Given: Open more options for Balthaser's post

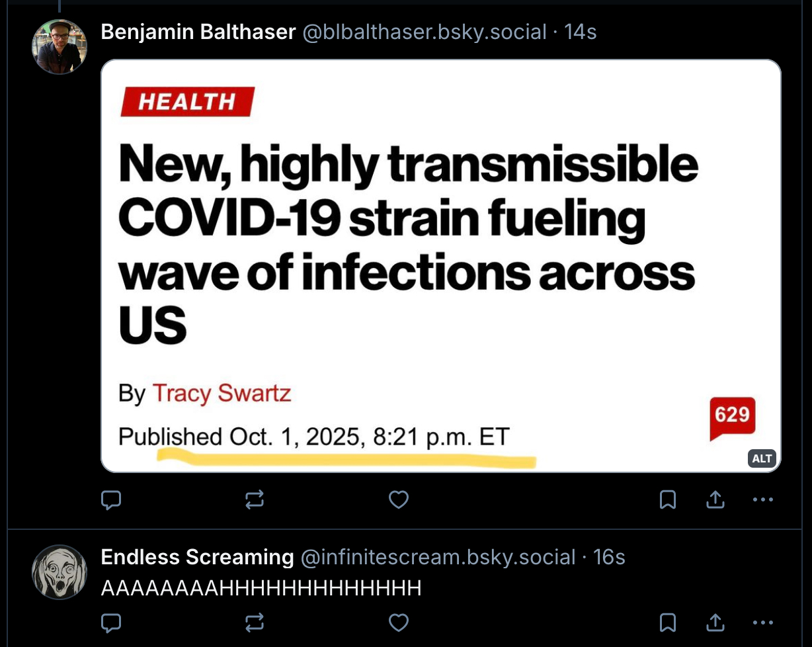Looking at the screenshot, I should [762, 500].
